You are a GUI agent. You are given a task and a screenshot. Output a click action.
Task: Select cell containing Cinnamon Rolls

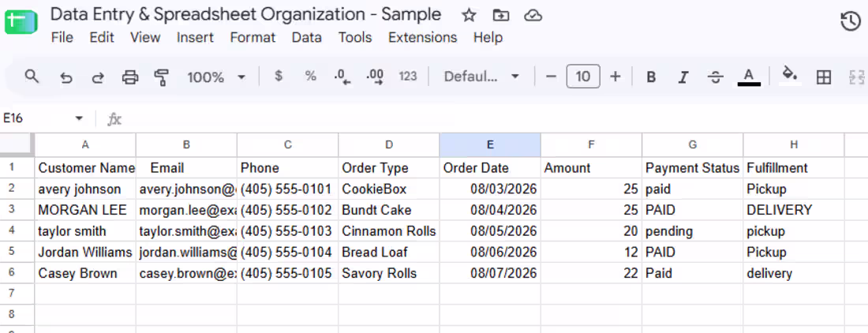[389, 231]
